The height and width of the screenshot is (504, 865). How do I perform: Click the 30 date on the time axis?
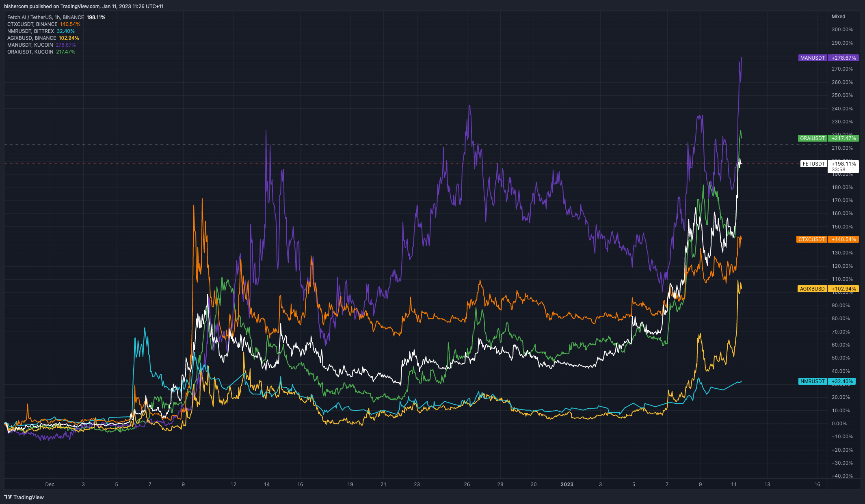(534, 485)
